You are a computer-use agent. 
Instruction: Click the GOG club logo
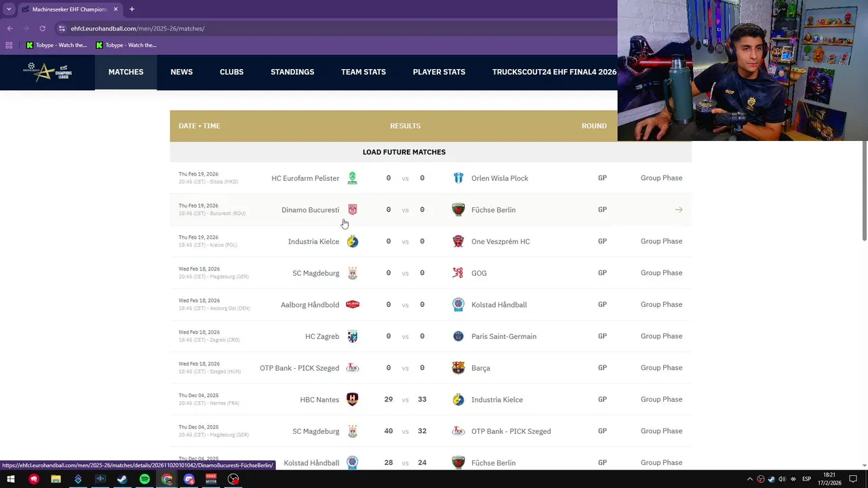[x=458, y=273]
